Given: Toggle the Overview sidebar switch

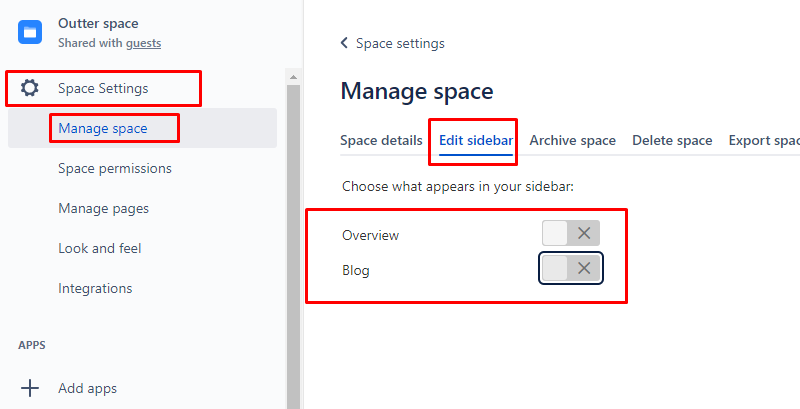Looking at the screenshot, I should (571, 234).
